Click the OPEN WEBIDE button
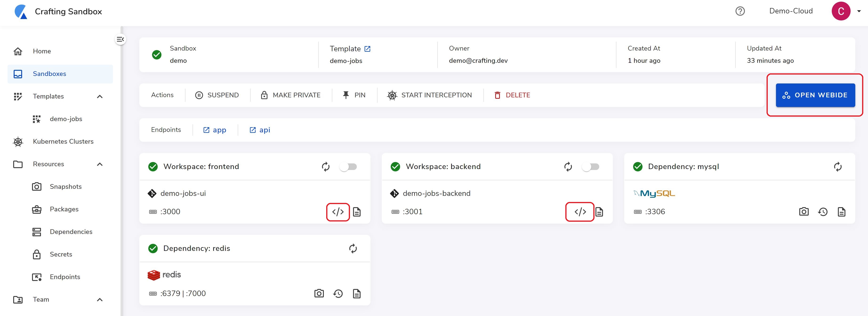 point(815,95)
